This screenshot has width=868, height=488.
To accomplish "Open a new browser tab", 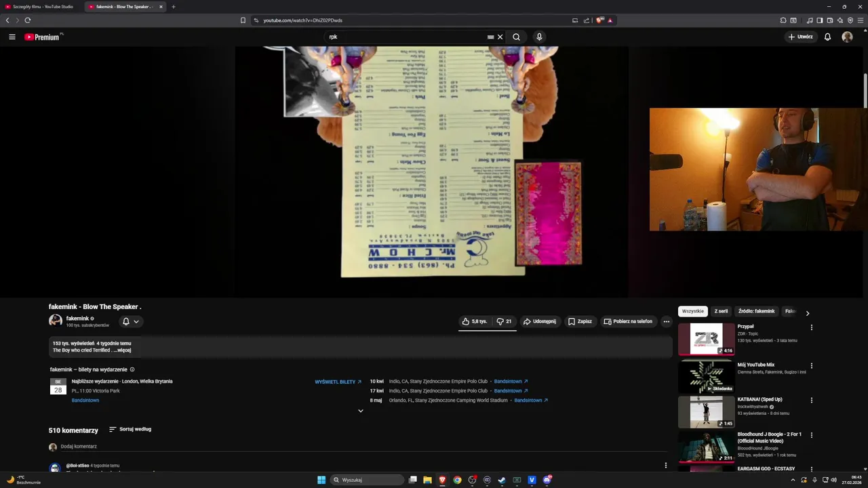I will click(174, 7).
